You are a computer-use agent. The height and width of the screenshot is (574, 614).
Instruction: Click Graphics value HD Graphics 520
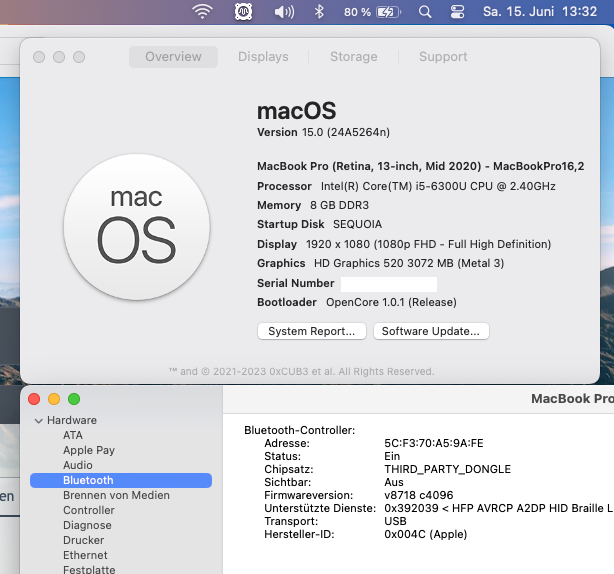(358, 263)
